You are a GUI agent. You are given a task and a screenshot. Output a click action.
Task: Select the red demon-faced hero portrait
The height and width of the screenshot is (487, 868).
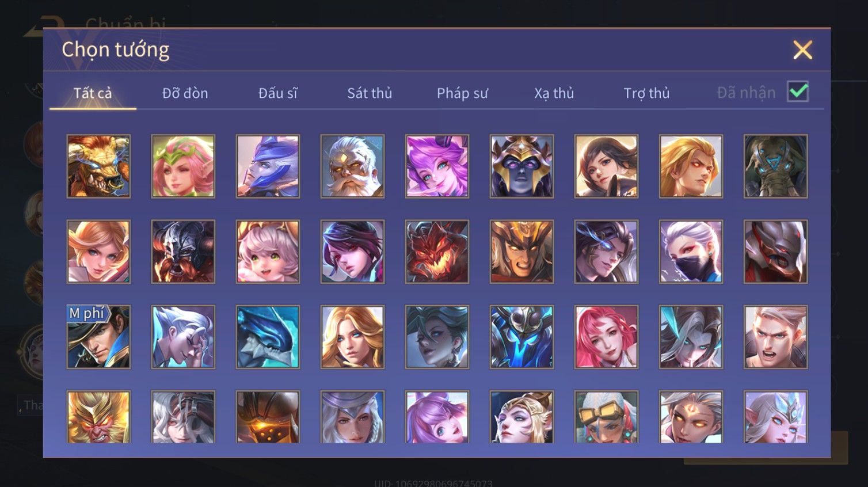pos(437,252)
